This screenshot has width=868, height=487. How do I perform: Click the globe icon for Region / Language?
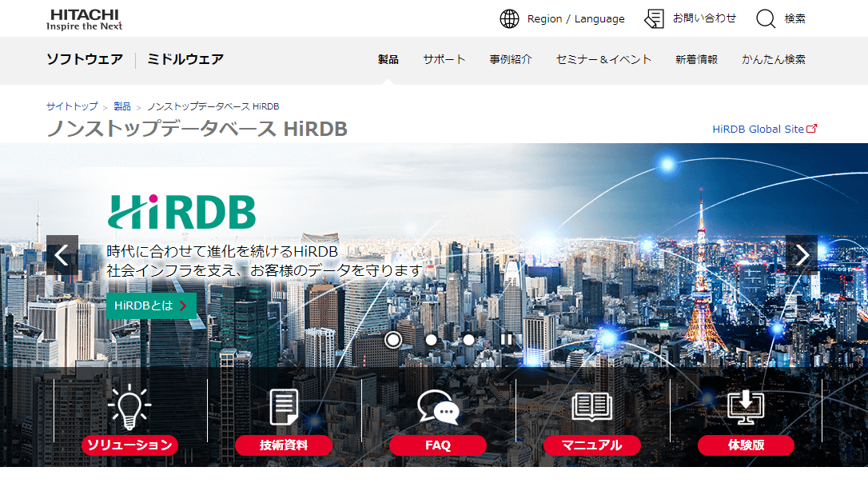[509, 19]
